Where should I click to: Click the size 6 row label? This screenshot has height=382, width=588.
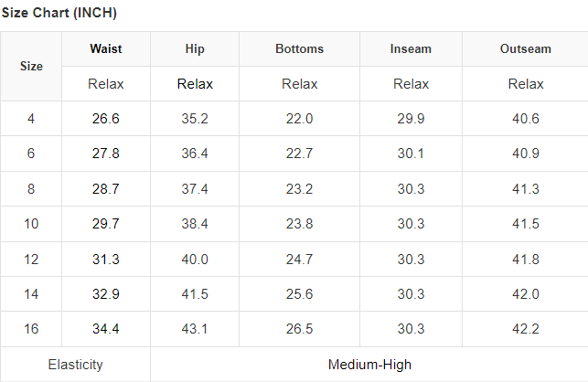pos(31,154)
